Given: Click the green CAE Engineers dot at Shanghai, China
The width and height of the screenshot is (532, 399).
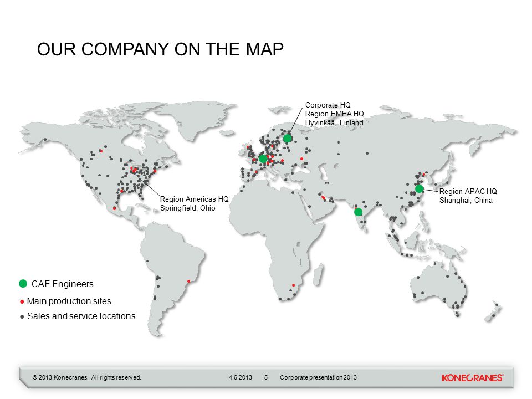Looking at the screenshot, I should pos(419,188).
